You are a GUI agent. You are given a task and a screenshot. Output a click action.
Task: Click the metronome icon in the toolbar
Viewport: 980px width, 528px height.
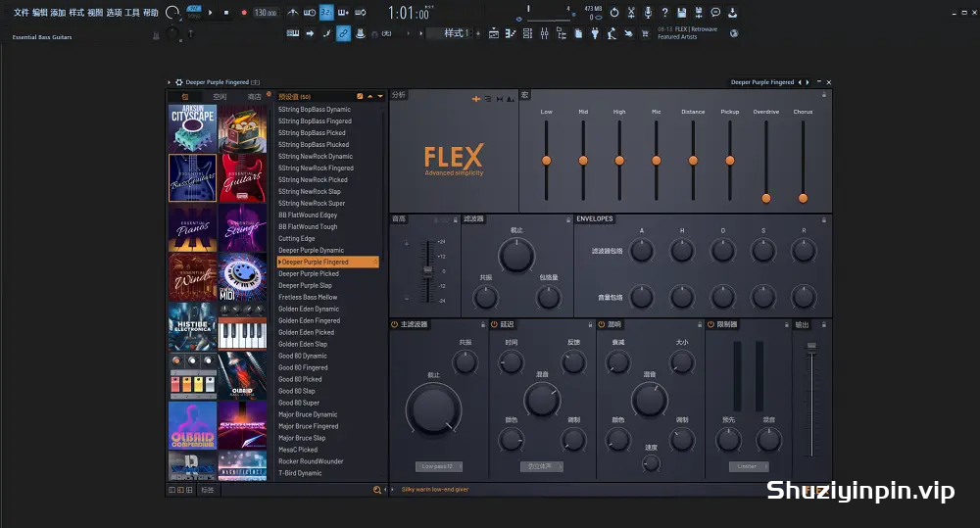(x=292, y=13)
